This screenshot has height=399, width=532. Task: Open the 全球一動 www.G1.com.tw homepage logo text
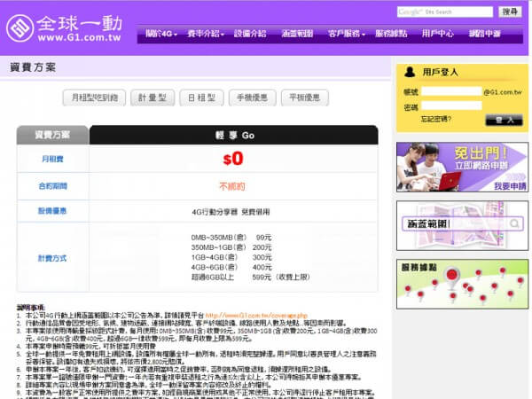pos(80,28)
